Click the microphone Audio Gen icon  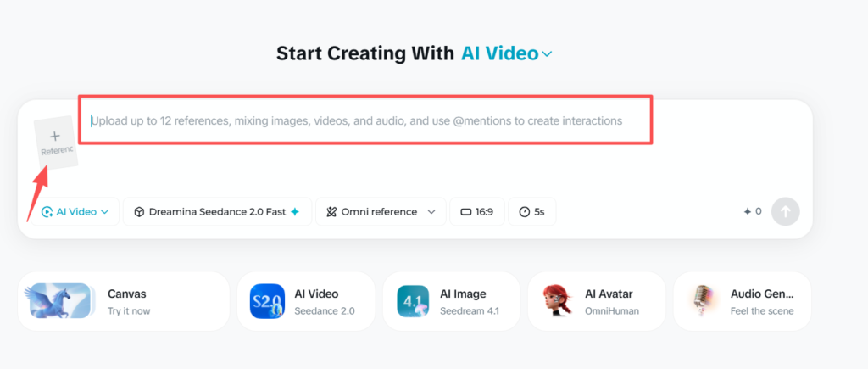[704, 301]
